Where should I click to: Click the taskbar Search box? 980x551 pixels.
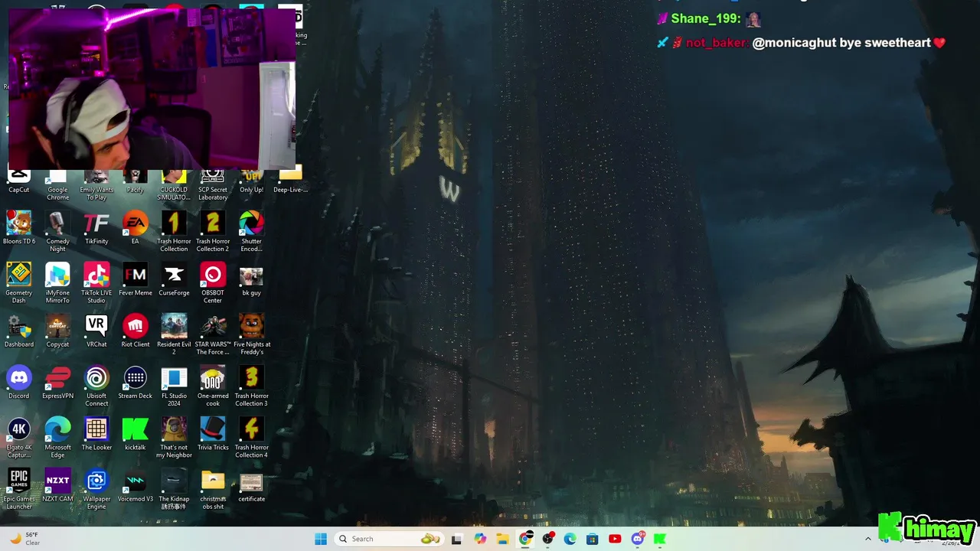pos(390,539)
